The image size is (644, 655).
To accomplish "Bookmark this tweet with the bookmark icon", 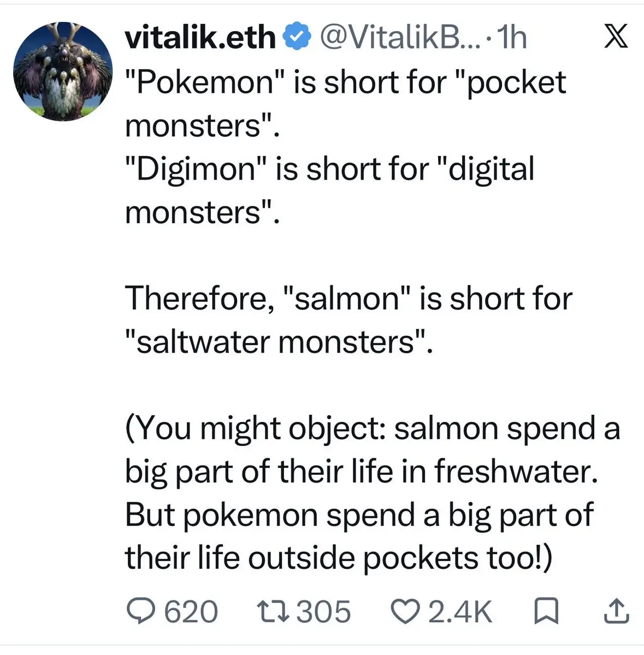I will click(x=545, y=611).
